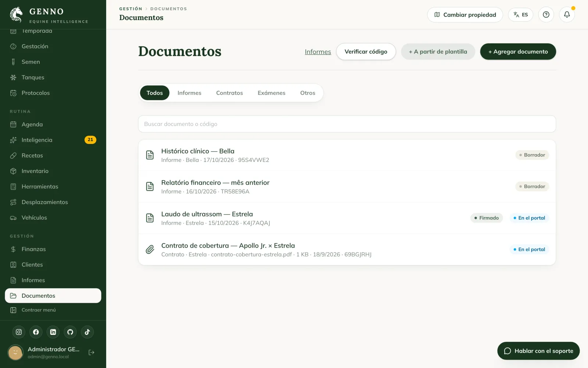588x368 pixels.
Task: Open Inteligencia with 21 badge
Action: tap(53, 140)
